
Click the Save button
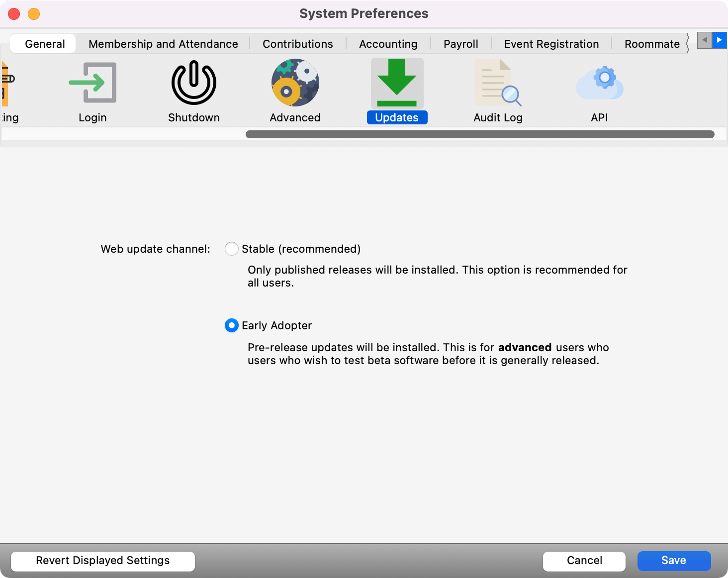(x=674, y=561)
